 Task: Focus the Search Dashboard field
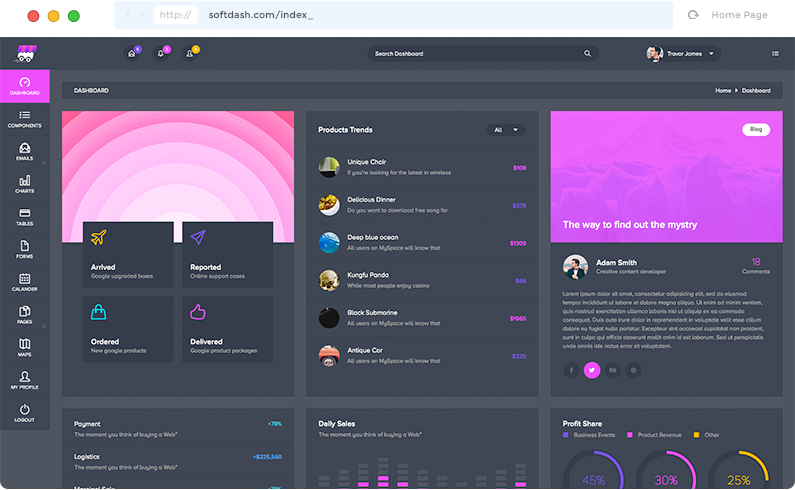pos(475,54)
